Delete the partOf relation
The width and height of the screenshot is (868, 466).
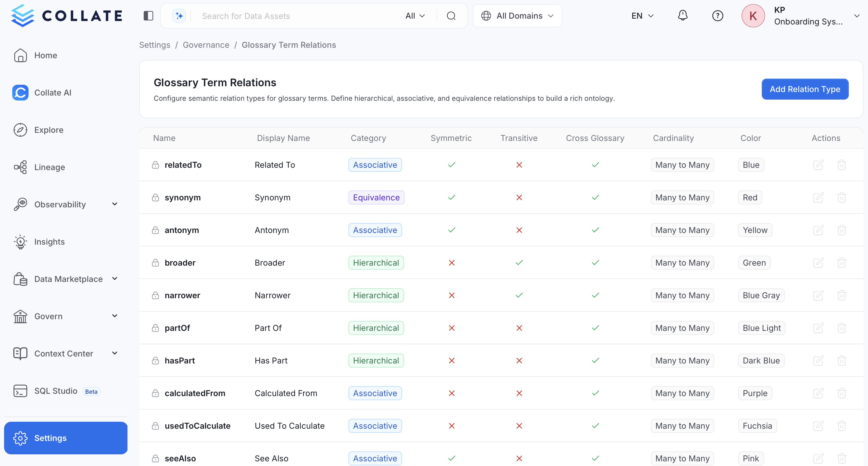(842, 328)
